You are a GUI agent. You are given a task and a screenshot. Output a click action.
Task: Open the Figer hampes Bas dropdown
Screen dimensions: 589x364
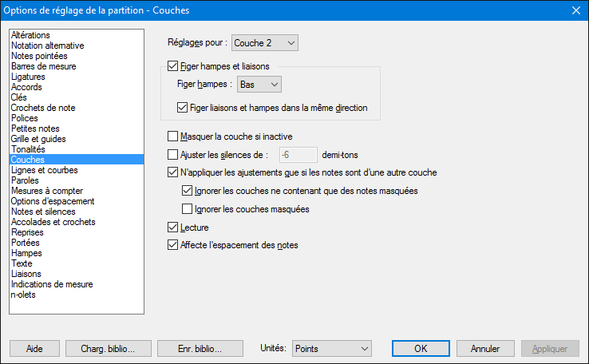260,84
